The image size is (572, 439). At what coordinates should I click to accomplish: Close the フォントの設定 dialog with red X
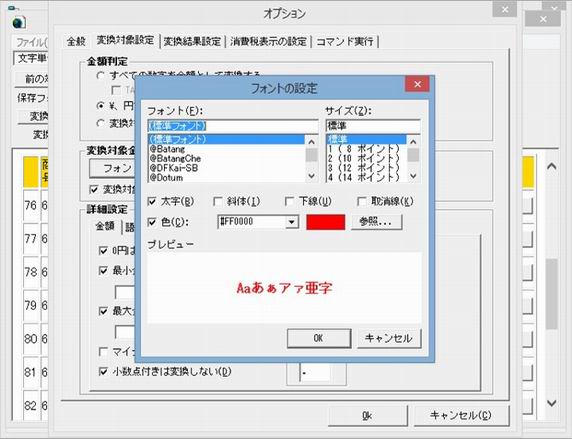417,84
